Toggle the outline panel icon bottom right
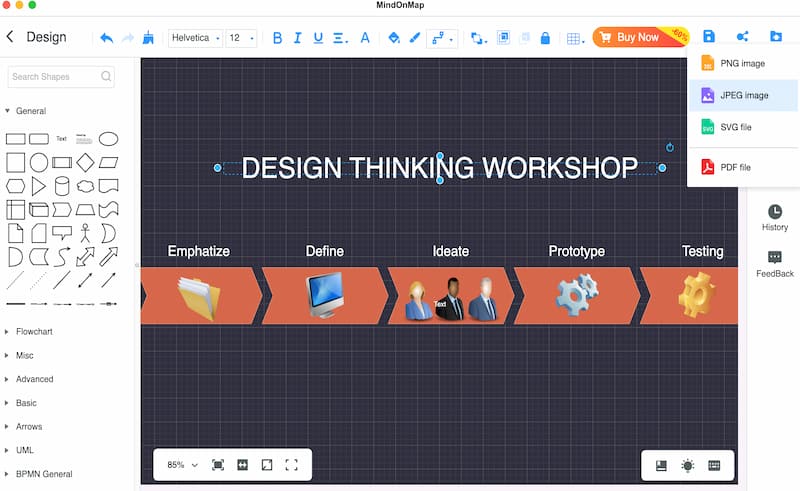 [661, 465]
